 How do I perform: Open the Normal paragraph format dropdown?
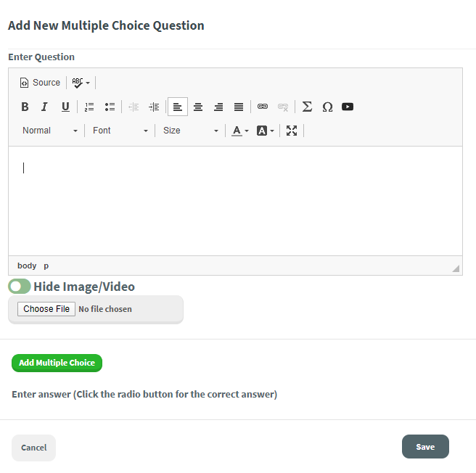[50, 131]
